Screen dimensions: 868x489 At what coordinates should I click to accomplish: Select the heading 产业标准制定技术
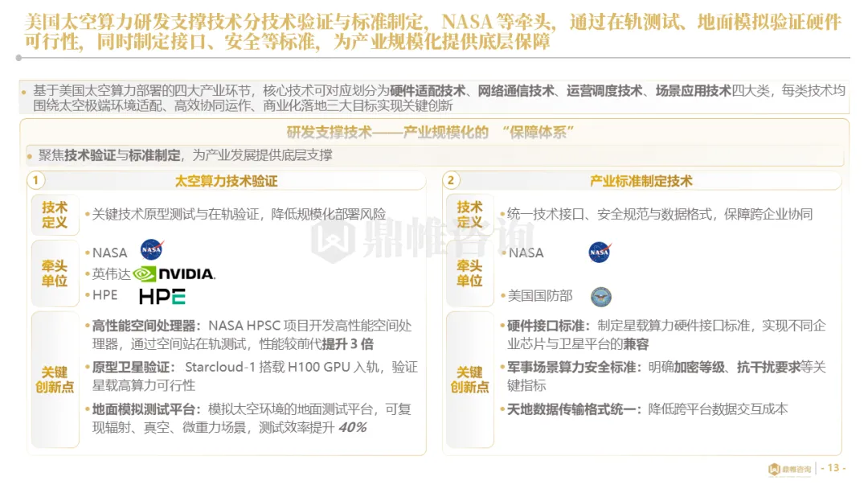click(x=641, y=181)
